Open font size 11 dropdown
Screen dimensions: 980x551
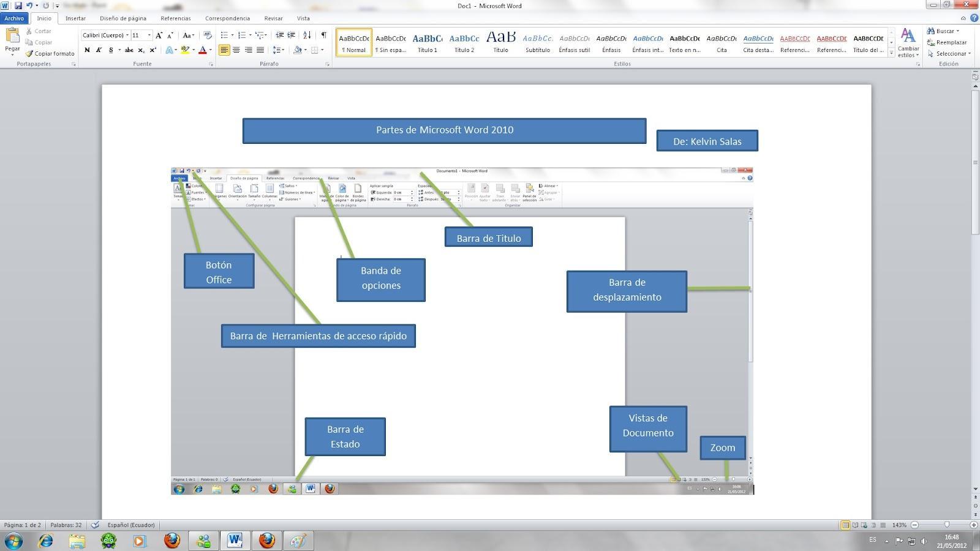pyautogui.click(x=149, y=35)
